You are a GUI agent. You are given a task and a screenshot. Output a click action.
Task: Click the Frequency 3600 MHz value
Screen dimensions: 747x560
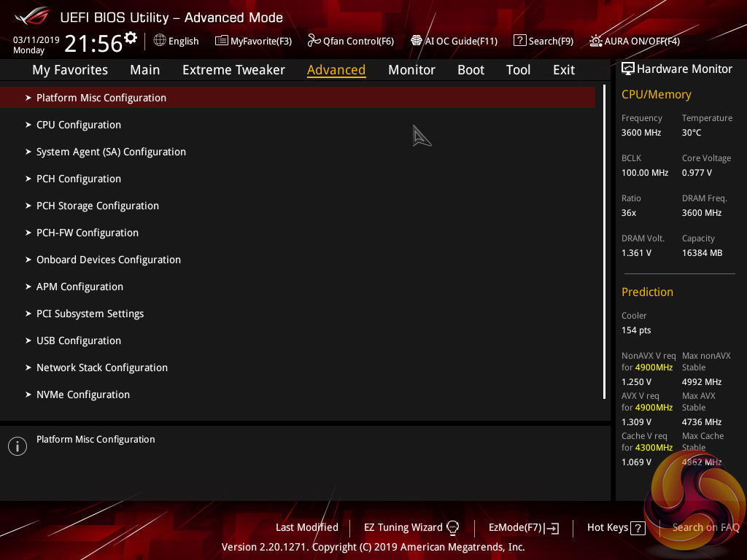640,133
